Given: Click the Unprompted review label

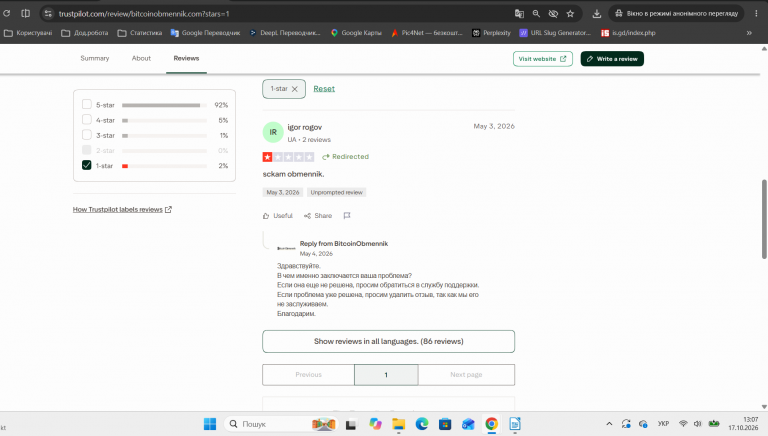Looking at the screenshot, I should (x=336, y=193).
